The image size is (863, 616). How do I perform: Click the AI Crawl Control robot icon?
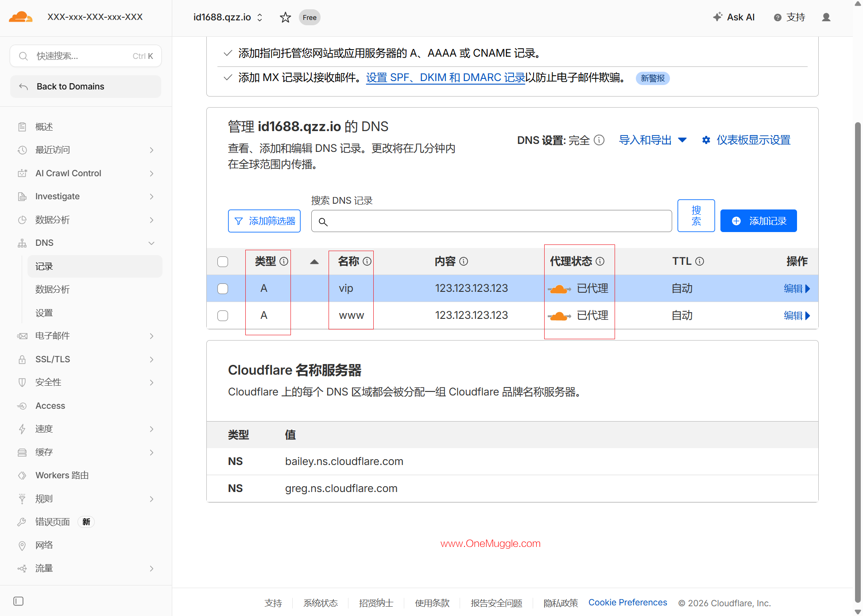22,173
